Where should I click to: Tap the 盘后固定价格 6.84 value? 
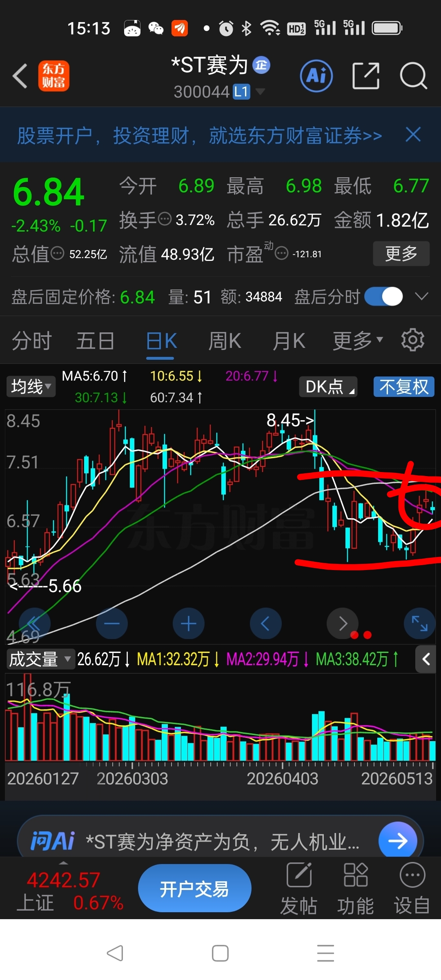(x=137, y=297)
